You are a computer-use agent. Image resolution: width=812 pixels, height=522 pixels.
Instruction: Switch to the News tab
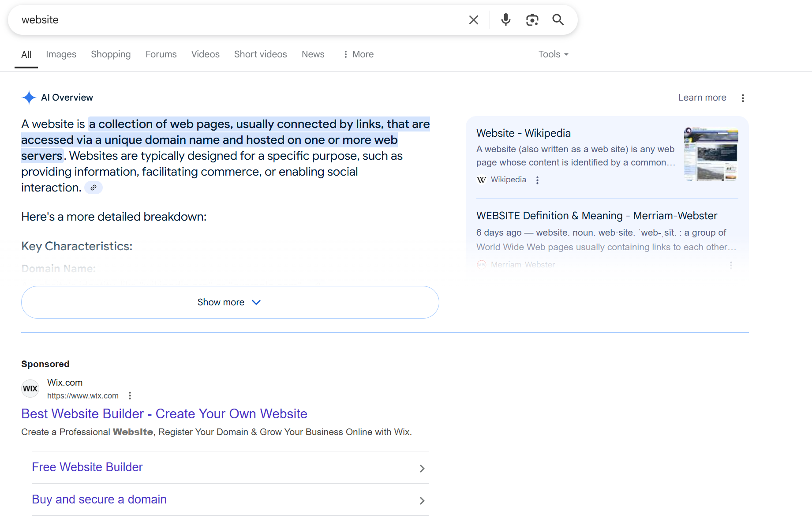tap(313, 54)
